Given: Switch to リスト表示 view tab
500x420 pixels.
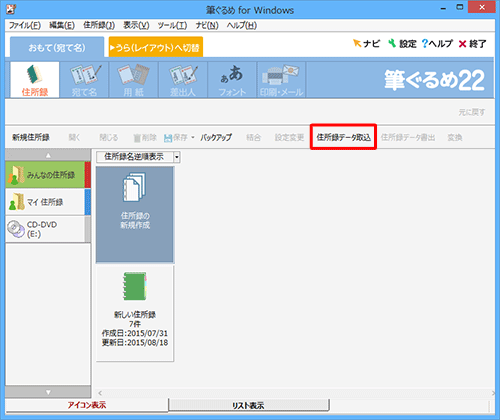Looking at the screenshot, I should pos(248,405).
